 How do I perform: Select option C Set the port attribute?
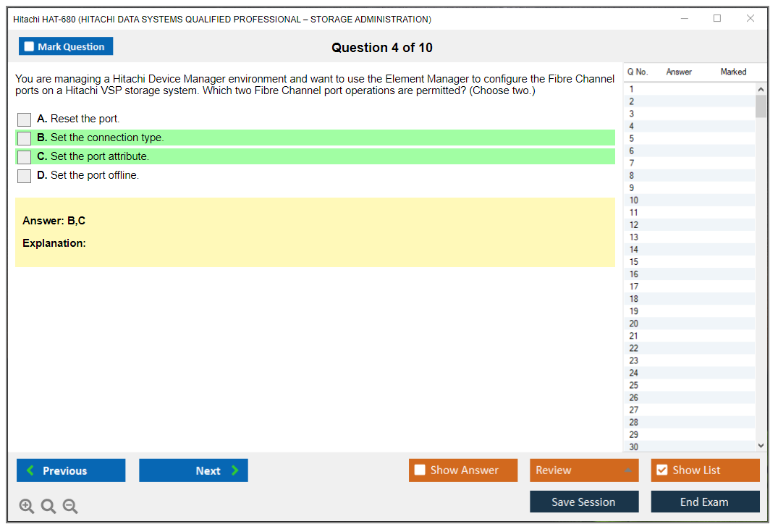click(25, 157)
